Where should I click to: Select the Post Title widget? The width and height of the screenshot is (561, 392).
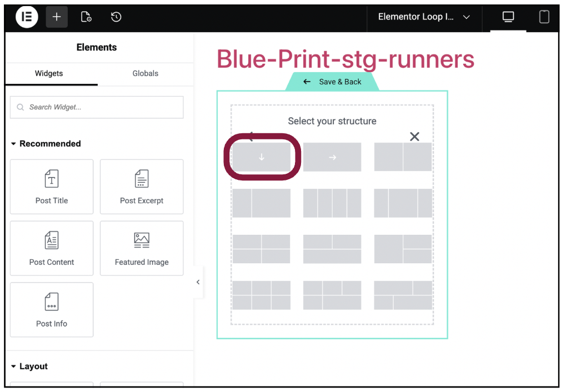[52, 187]
